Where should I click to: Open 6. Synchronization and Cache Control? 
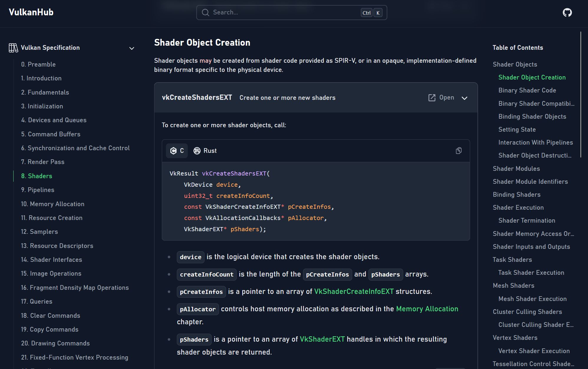pyautogui.click(x=75, y=148)
